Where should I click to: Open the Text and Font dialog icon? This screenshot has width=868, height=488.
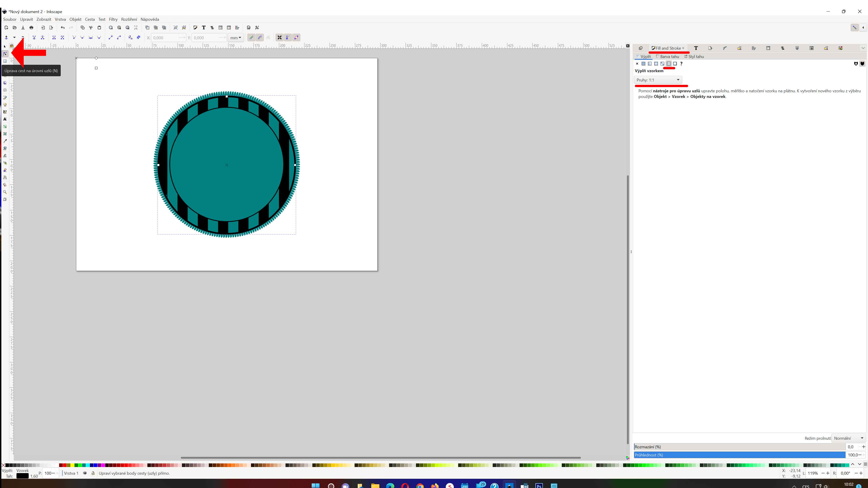tap(204, 28)
